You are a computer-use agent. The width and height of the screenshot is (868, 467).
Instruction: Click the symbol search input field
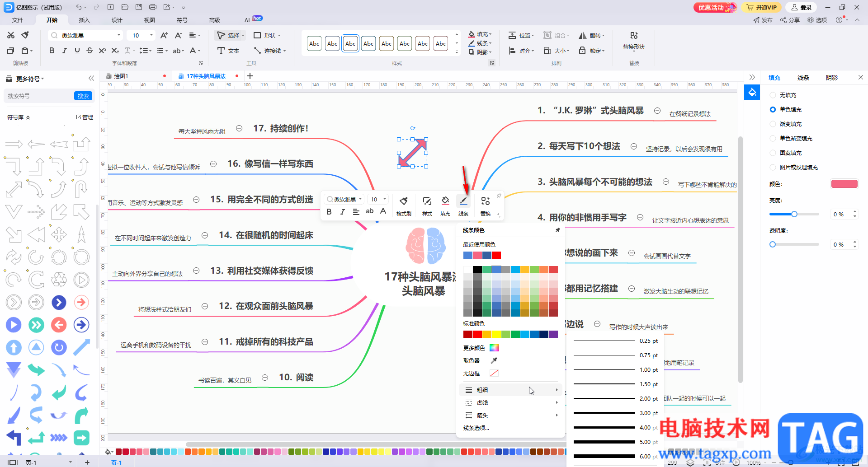click(x=39, y=96)
